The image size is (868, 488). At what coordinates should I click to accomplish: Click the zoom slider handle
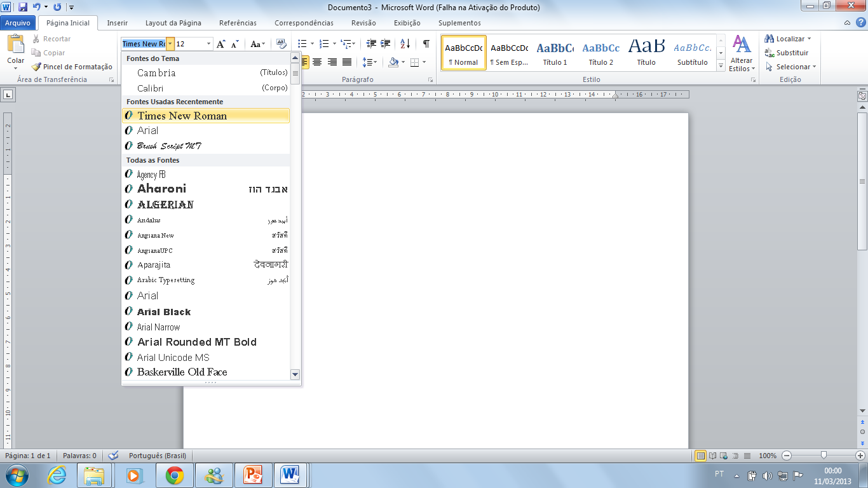824,456
